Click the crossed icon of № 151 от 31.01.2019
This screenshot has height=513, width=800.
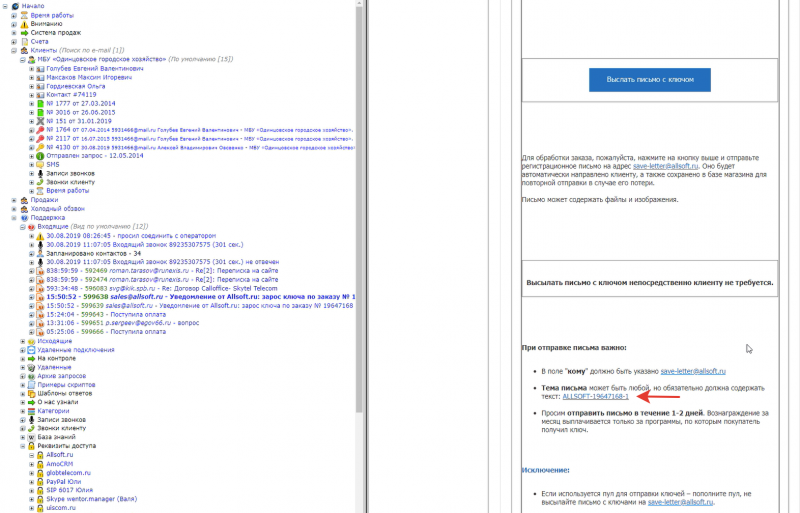(40, 121)
